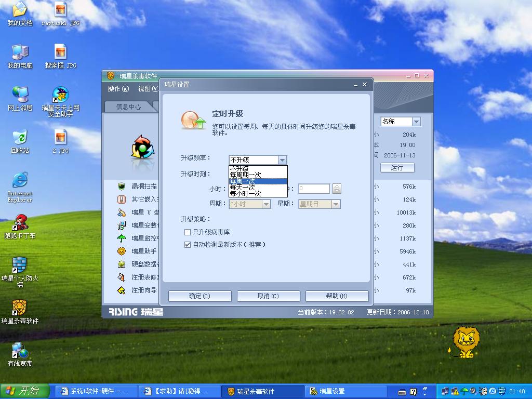Click the 定时升级 globe icon

click(x=193, y=120)
